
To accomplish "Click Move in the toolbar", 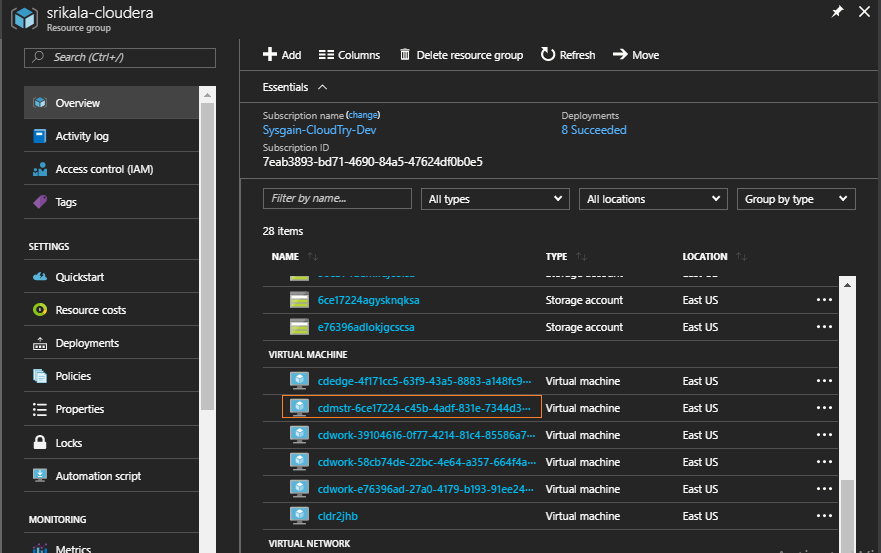I will pos(635,55).
